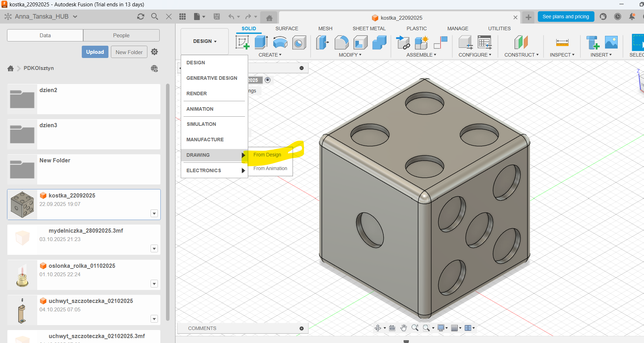This screenshot has width=644, height=343.
Task: Choose From Design in Drawing submenu
Action: tap(267, 155)
